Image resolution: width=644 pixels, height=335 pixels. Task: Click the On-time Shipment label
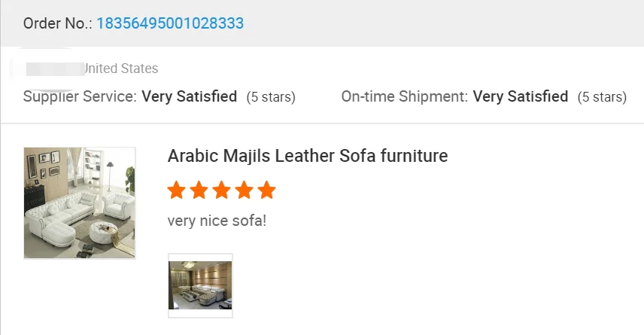[x=404, y=96]
